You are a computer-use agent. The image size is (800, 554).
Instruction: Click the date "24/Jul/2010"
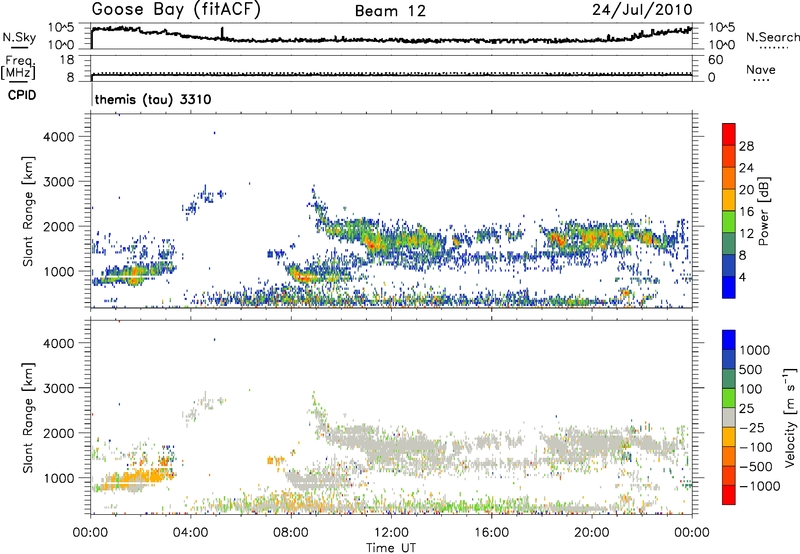[642, 10]
